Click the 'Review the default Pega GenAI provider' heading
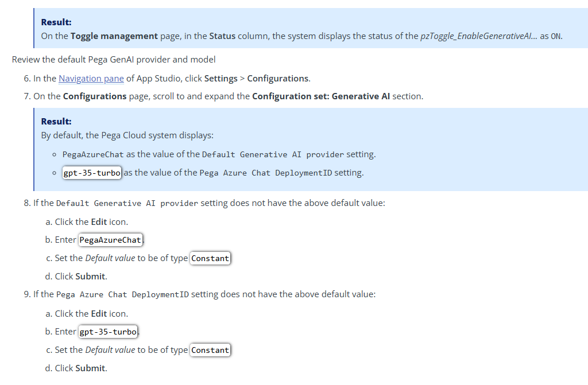This screenshot has height=385, width=588. 114,59
